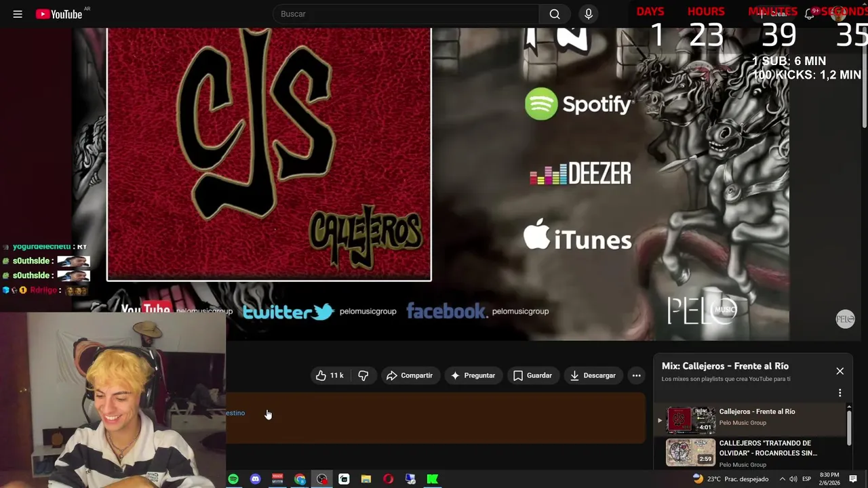Click the page vertical scrollbar

click(x=865, y=78)
